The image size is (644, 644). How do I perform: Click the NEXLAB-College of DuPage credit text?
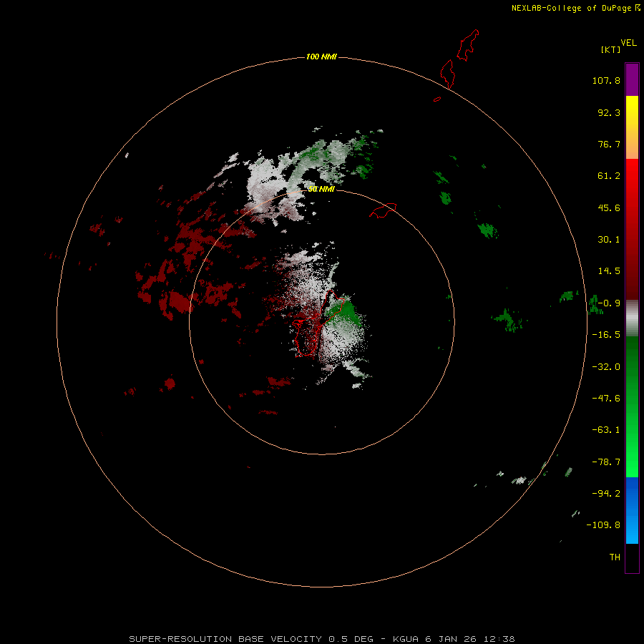(571, 8)
